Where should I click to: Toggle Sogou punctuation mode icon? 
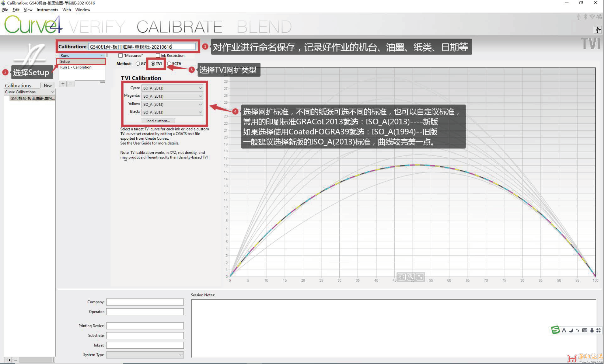pyautogui.click(x=577, y=330)
